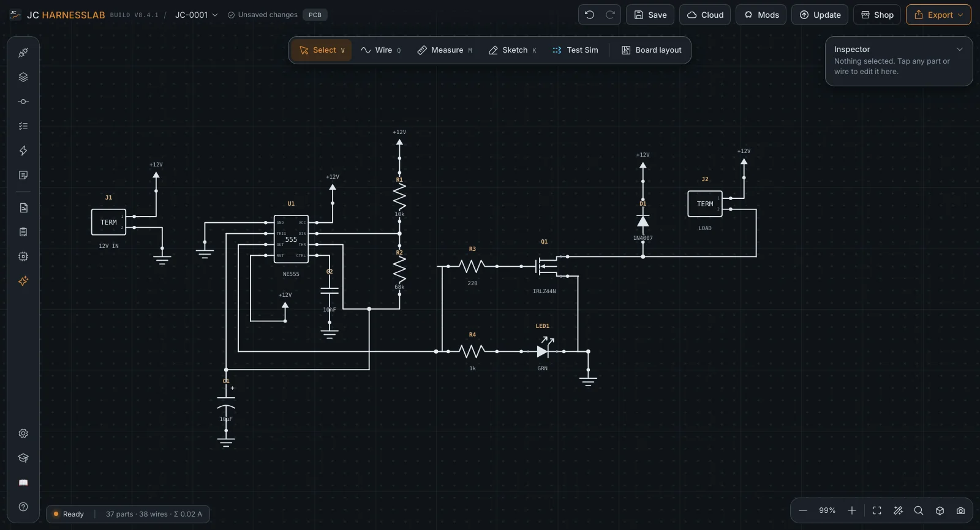Click the magic wand auto-tidy icon
This screenshot has width=980, height=530.
(898, 510)
